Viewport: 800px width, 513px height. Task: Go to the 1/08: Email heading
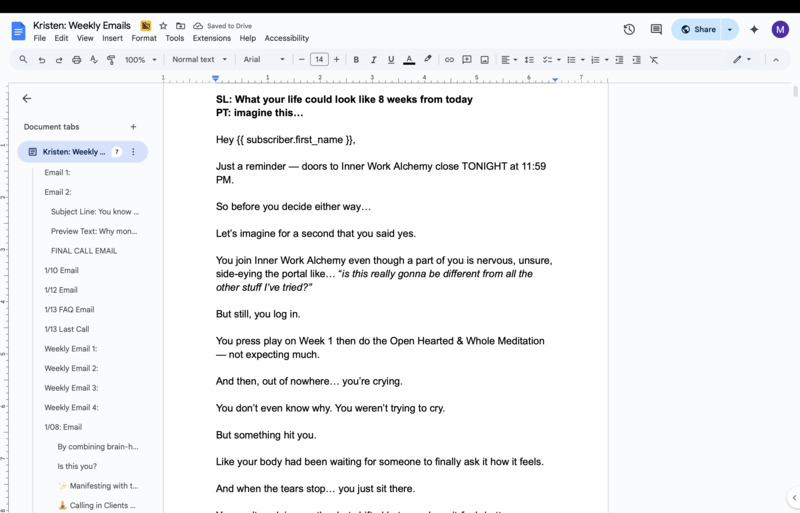[63, 427]
